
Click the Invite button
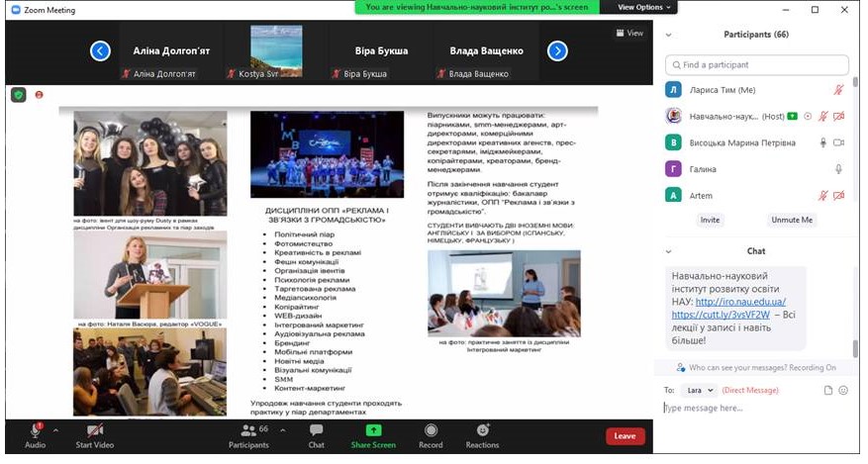(709, 220)
